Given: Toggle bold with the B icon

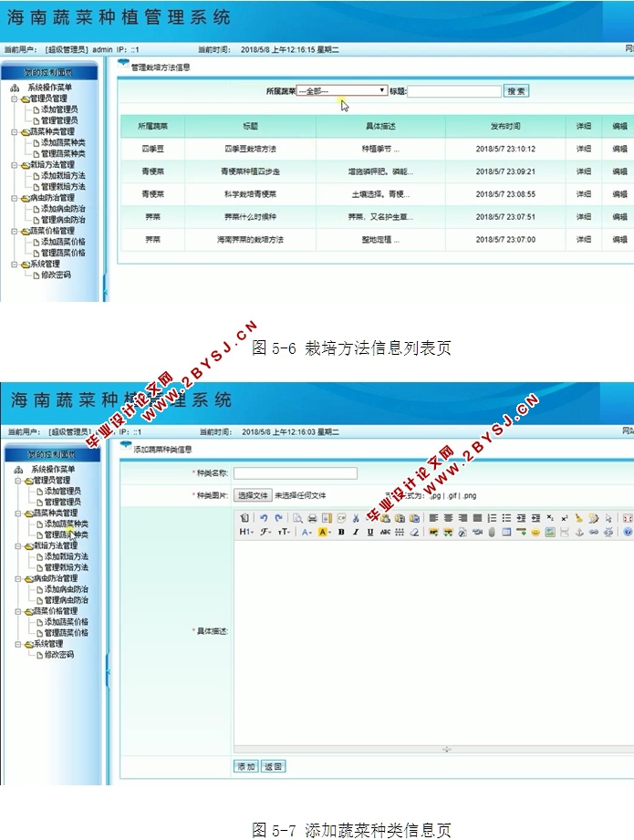Looking at the screenshot, I should click(x=341, y=532).
